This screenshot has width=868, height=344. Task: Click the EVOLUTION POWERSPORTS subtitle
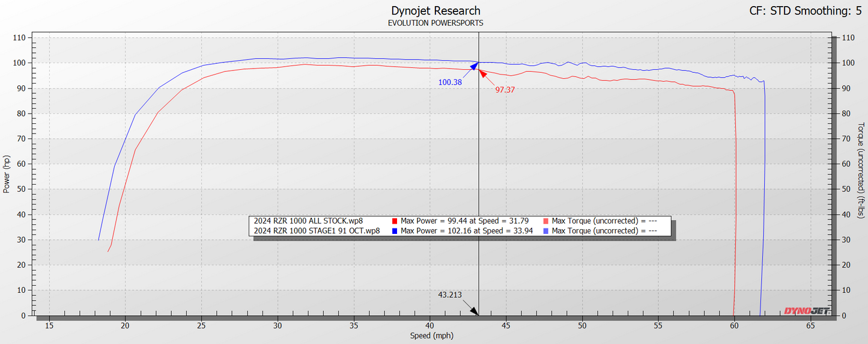coord(436,23)
